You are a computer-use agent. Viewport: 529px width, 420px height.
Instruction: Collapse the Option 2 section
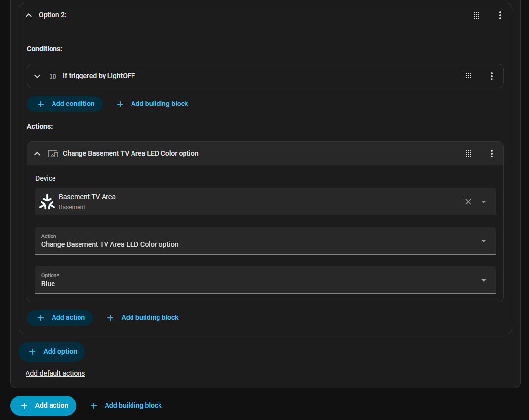pyautogui.click(x=29, y=15)
